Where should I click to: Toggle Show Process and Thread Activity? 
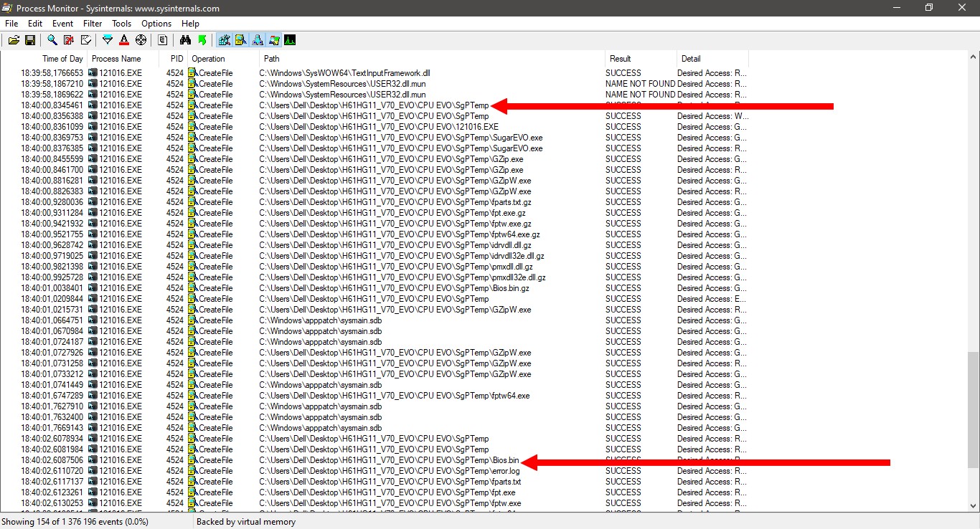tap(273, 40)
